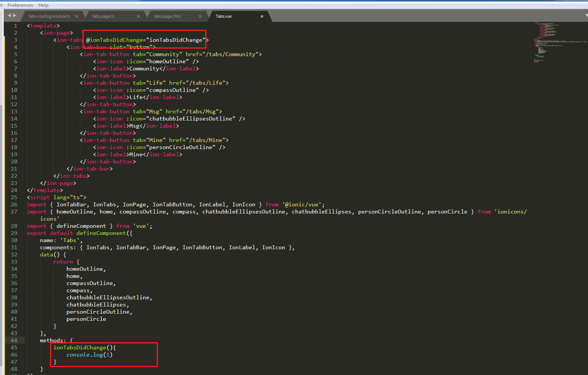Viewport: 588px width, 375px height.
Task: Click line number 1 in the gutter
Action: tap(16, 26)
